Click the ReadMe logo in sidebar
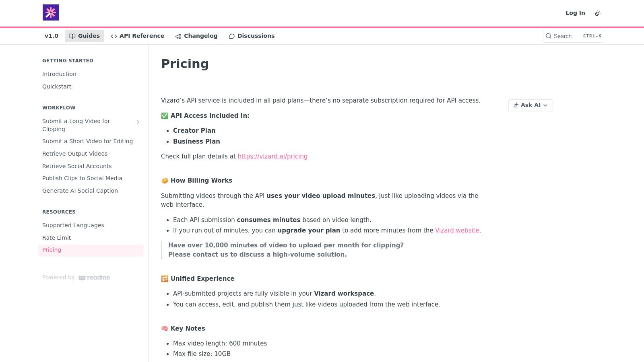Viewport: 644px width, 362px height. 94,278
